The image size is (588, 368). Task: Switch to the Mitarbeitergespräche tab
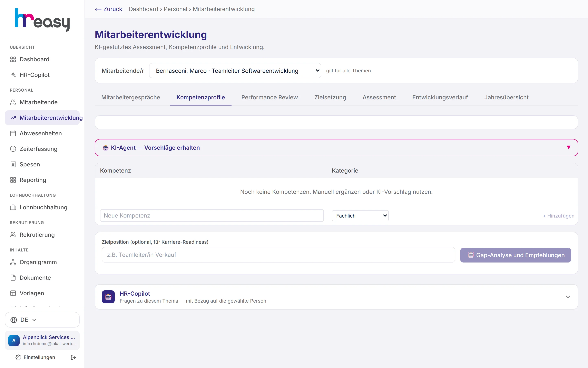(131, 97)
